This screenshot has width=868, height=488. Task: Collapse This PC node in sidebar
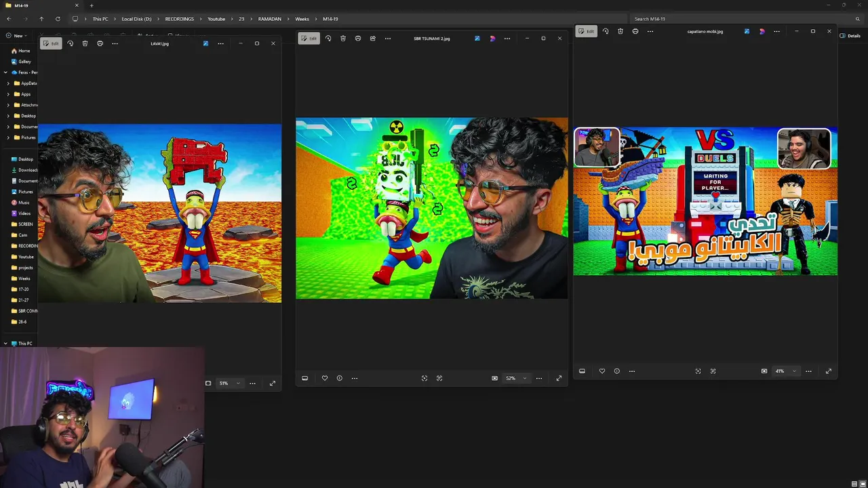pyautogui.click(x=5, y=344)
